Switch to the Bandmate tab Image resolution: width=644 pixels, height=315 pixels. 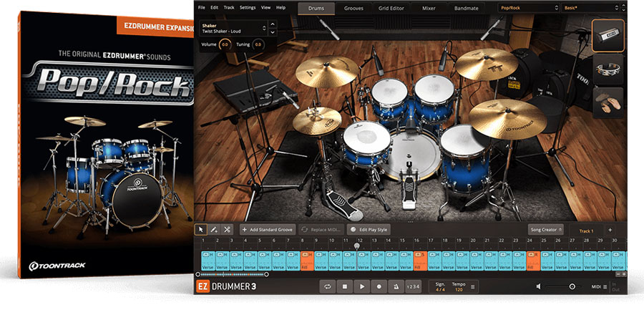click(467, 8)
